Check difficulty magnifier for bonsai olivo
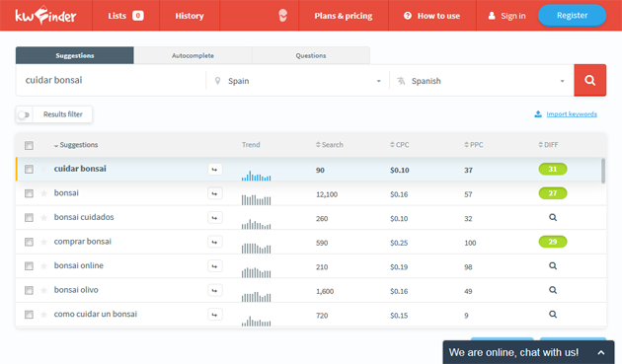The height and width of the screenshot is (364, 622). point(553,290)
